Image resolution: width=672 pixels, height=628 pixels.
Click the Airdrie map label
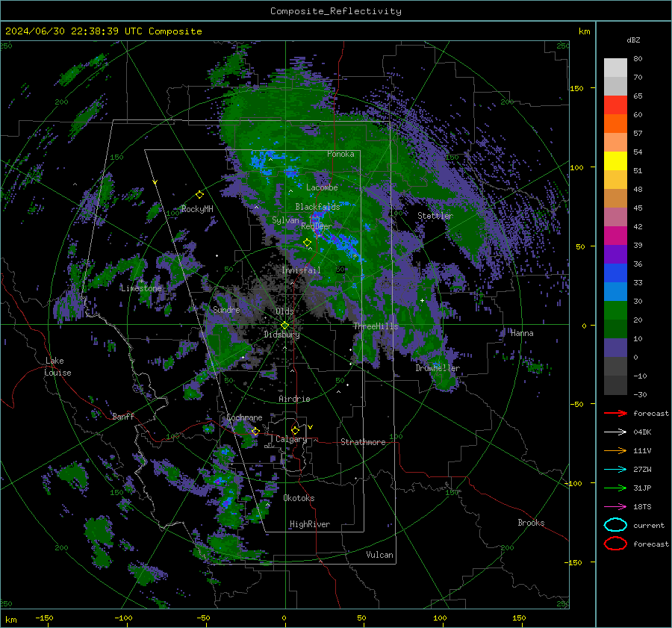point(294,399)
